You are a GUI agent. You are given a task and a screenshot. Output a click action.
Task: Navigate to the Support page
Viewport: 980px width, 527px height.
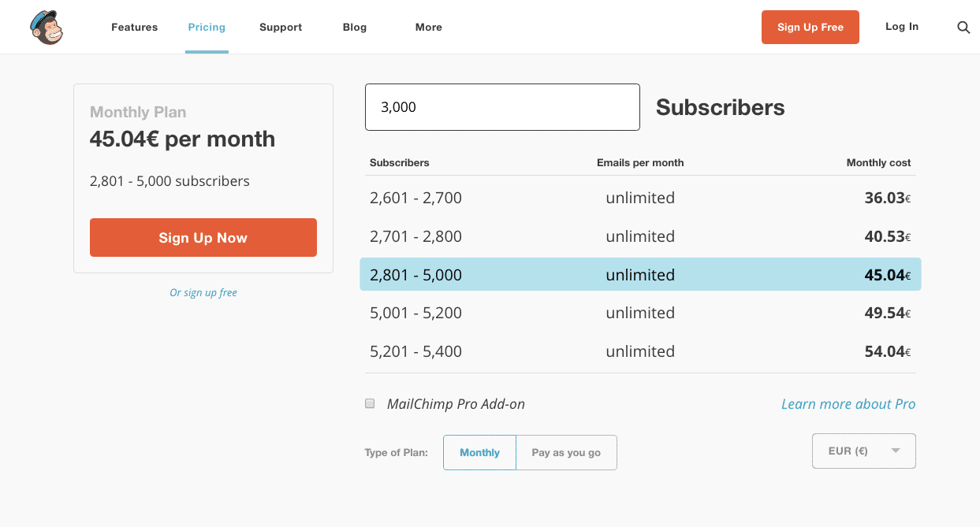(x=281, y=28)
